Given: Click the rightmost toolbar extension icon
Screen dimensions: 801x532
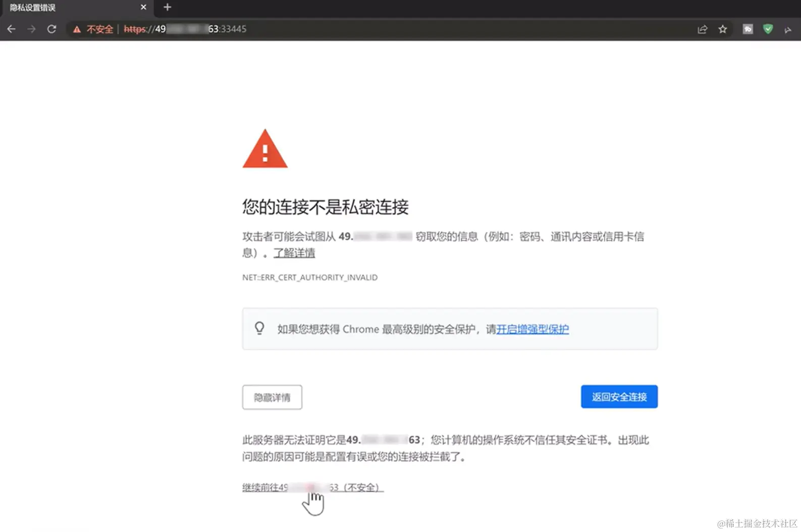Looking at the screenshot, I should pyautogui.click(x=788, y=30).
